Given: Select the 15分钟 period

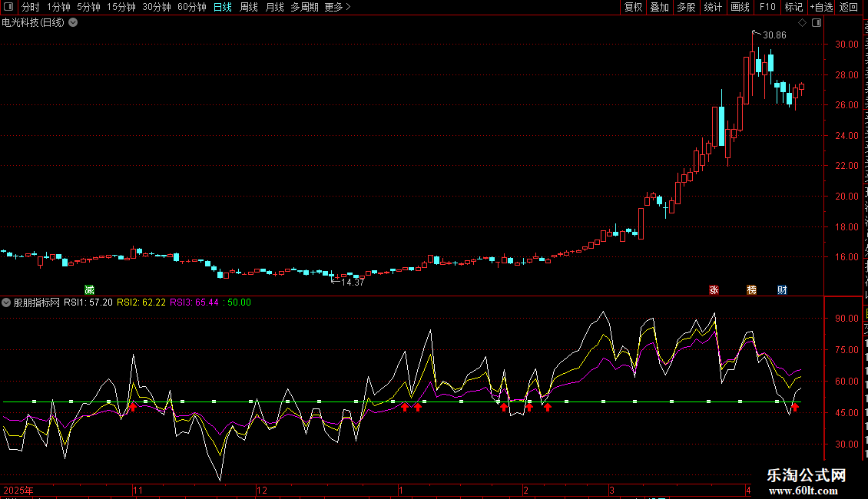Looking at the screenshot, I should pos(121,7).
